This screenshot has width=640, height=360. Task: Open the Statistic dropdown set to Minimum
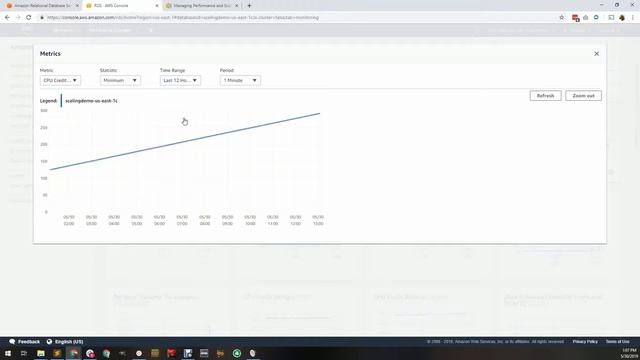tap(120, 80)
